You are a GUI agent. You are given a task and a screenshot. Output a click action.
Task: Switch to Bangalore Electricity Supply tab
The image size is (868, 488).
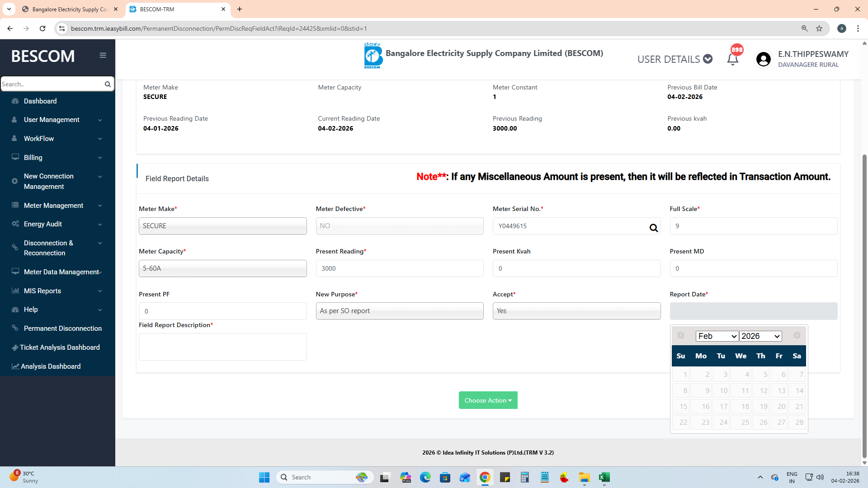pos(70,9)
